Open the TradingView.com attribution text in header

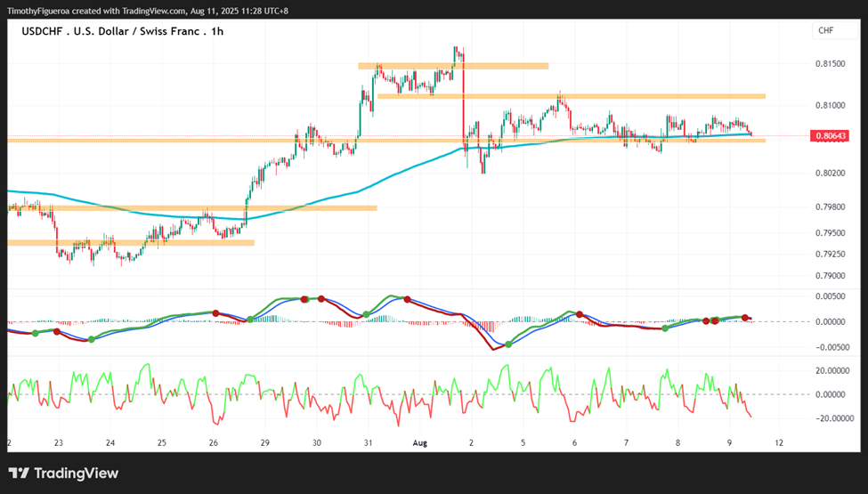pyautogui.click(x=147, y=11)
